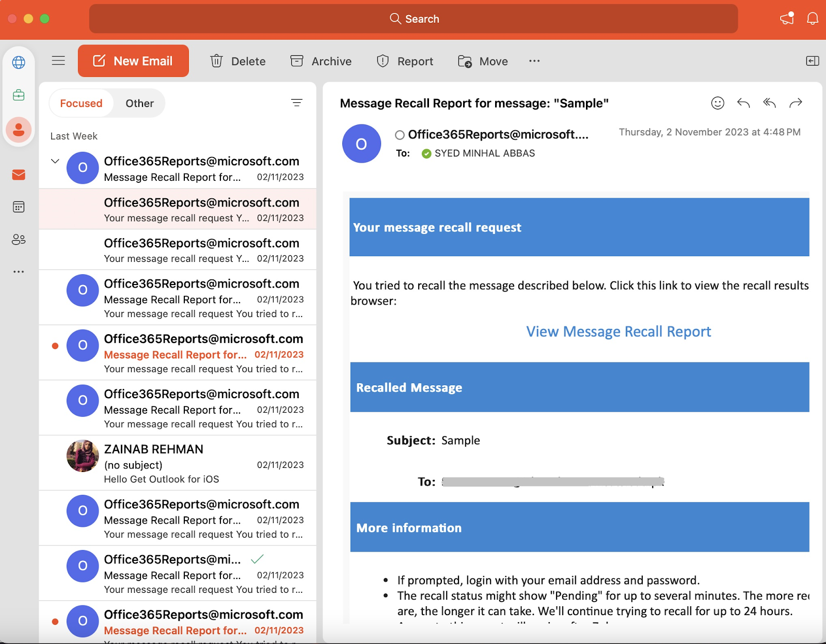Click ZAINAB REHMAN's profile photo
The height and width of the screenshot is (644, 826).
[x=83, y=455]
